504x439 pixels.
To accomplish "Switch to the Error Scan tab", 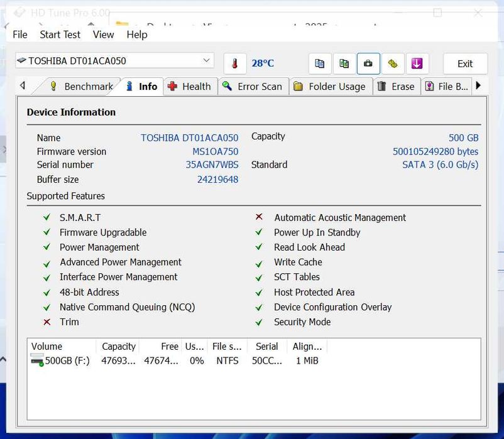I will [x=253, y=87].
